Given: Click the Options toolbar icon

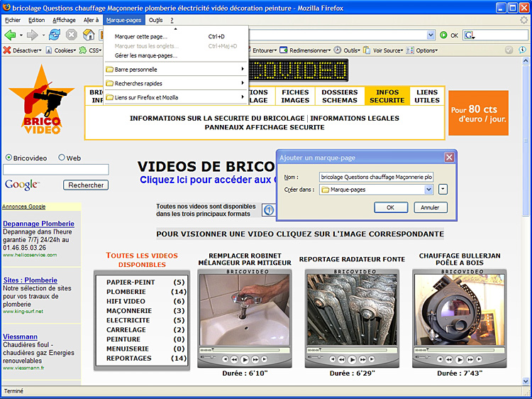Looking at the screenshot, I should (x=410, y=50).
